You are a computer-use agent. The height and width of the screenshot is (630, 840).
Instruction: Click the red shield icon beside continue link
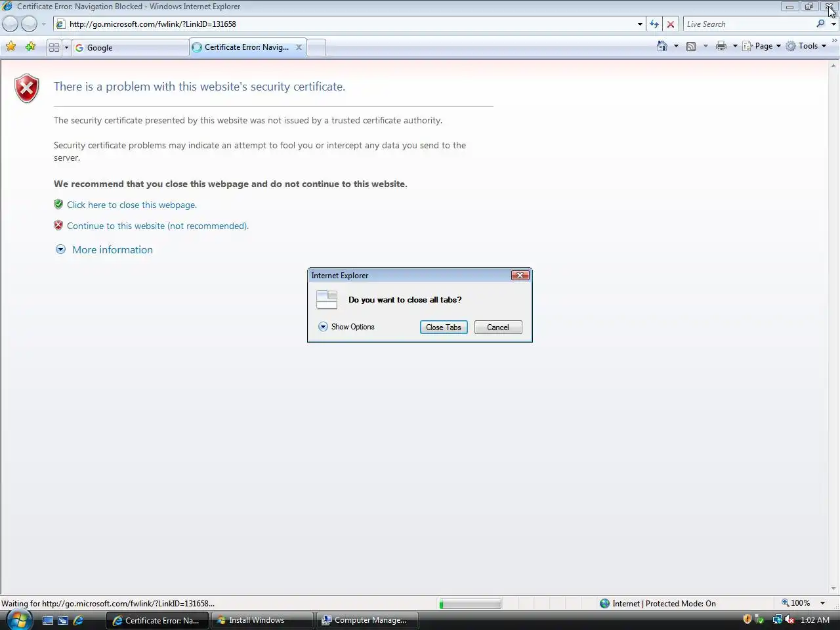coord(58,225)
